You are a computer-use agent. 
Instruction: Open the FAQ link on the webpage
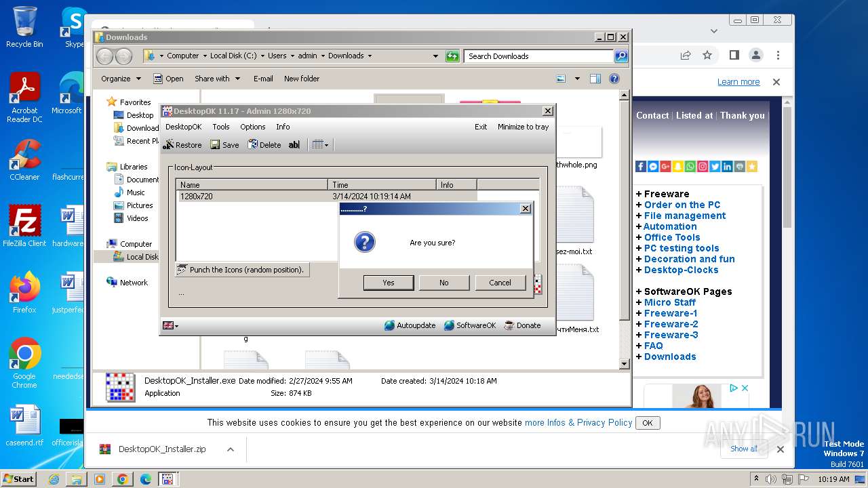point(654,346)
